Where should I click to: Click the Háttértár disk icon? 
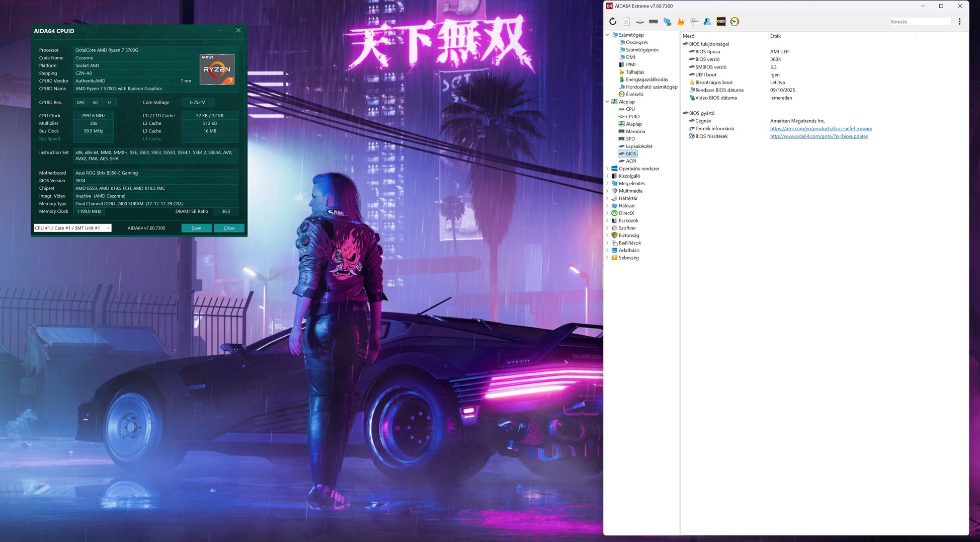(x=614, y=198)
